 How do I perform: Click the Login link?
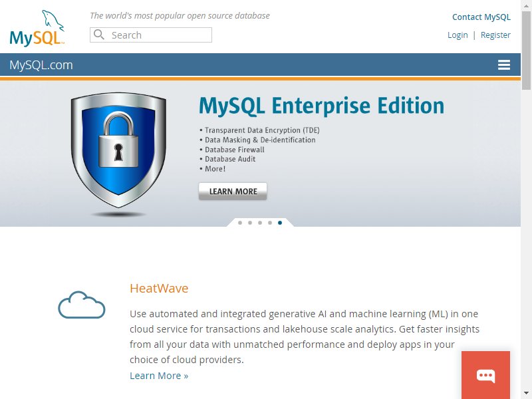coord(458,35)
